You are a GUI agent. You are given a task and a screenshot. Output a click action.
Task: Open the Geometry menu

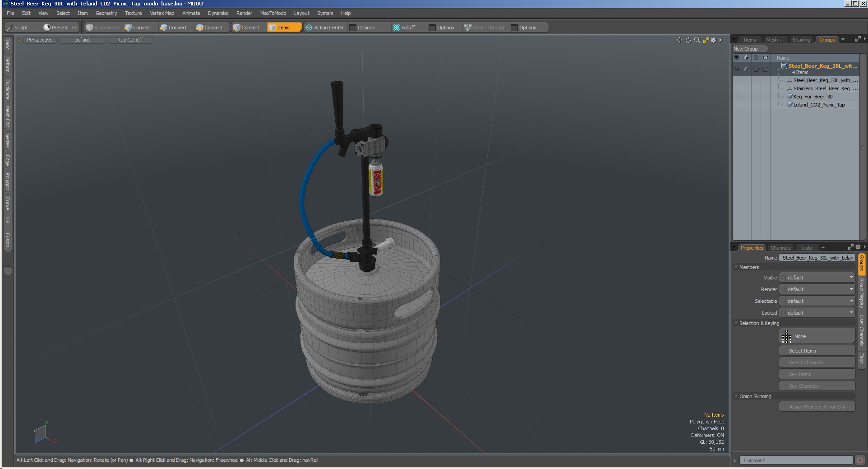[106, 13]
